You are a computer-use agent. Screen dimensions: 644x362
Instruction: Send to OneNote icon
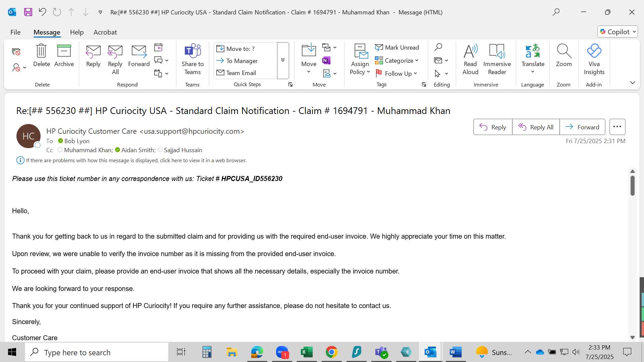(x=326, y=60)
